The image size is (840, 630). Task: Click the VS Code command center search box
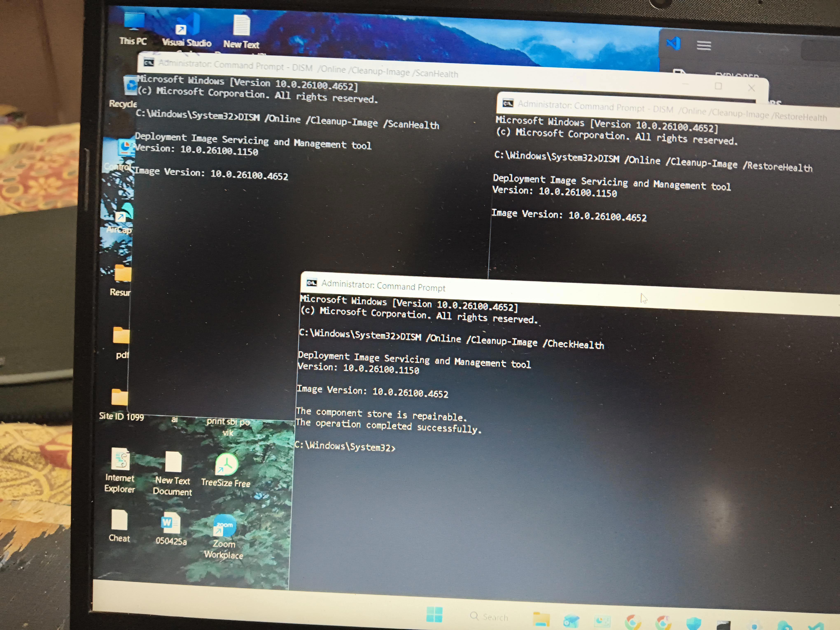point(820,50)
